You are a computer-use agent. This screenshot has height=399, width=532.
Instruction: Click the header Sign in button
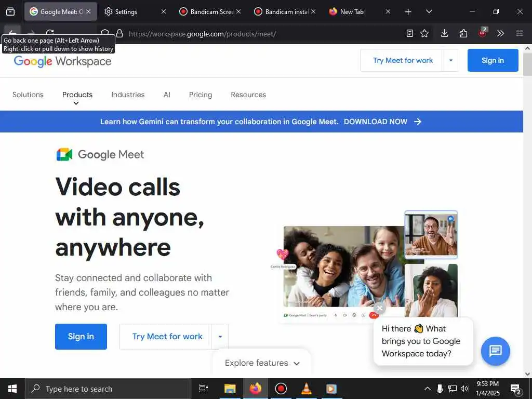point(493,60)
